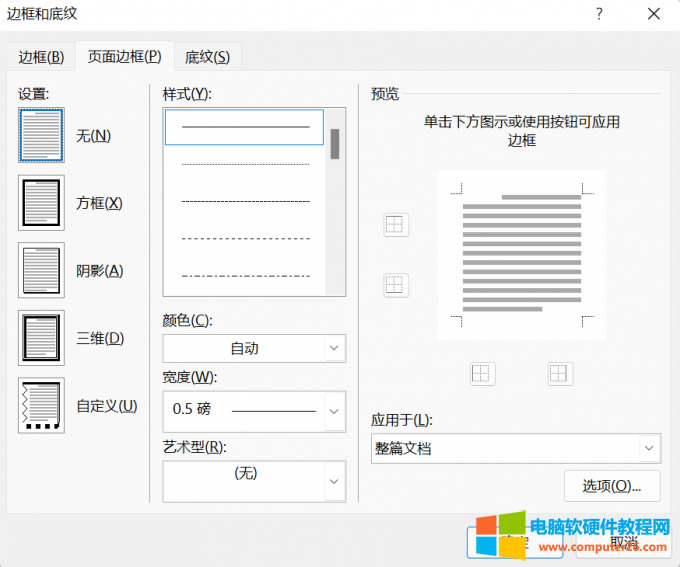
Task: Toggle the right border button in preview
Action: click(560, 374)
